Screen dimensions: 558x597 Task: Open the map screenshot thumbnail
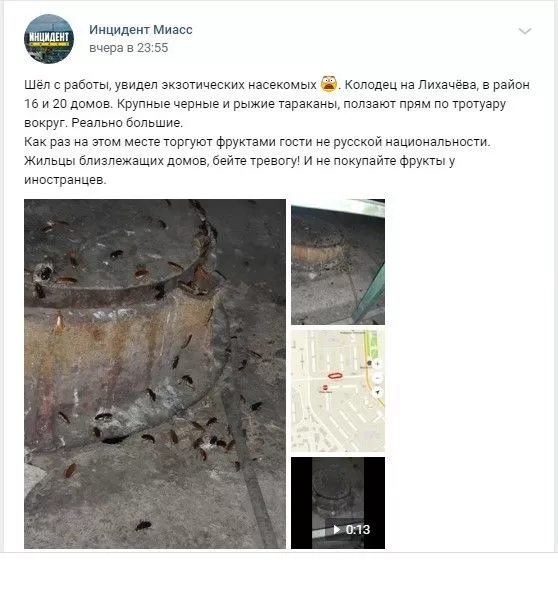[338, 391]
